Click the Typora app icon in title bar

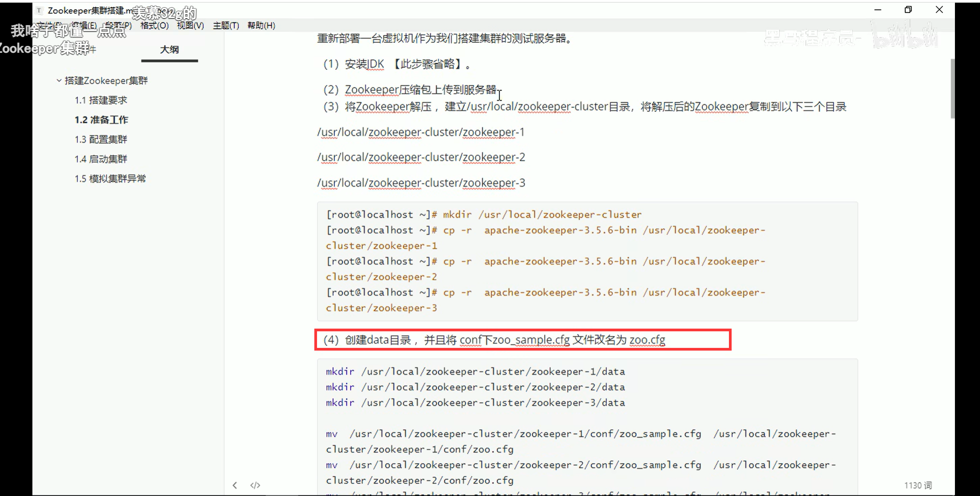tap(39, 10)
